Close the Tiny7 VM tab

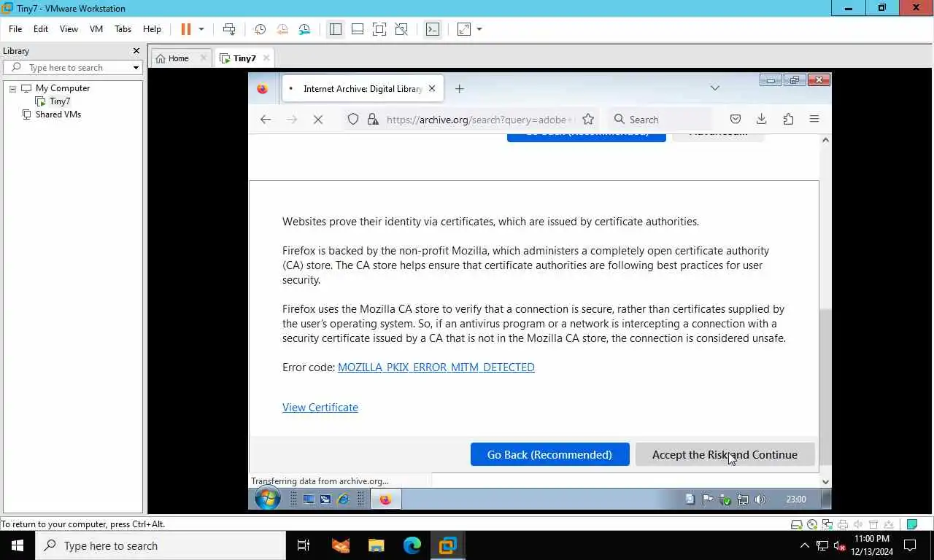266,58
